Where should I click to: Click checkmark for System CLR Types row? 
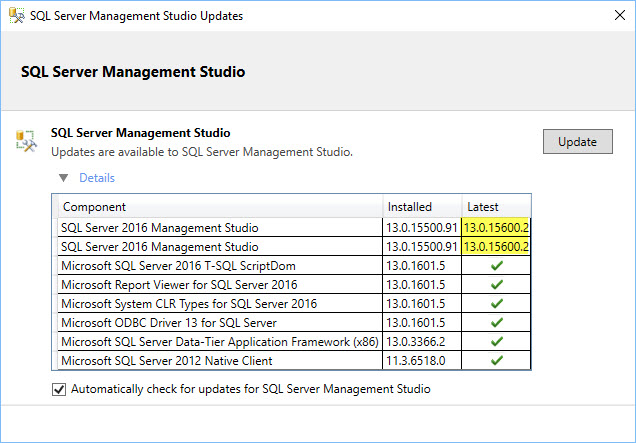click(x=496, y=304)
